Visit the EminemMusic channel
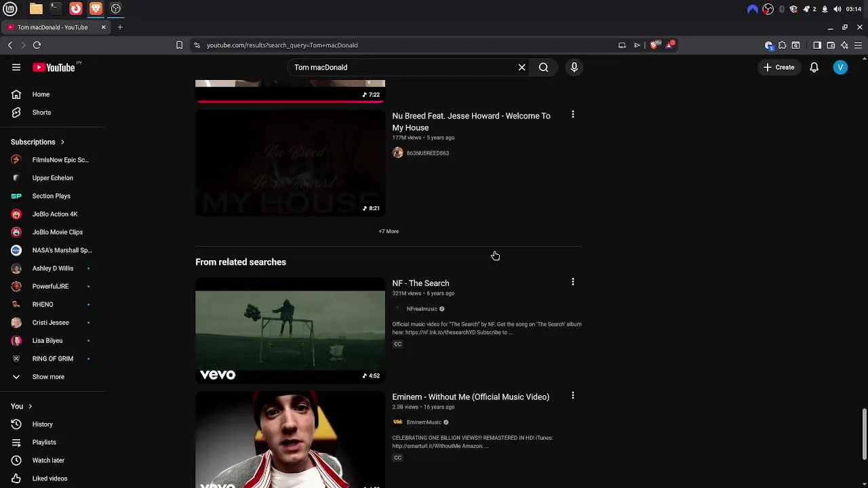This screenshot has width=868, height=488. 424,422
